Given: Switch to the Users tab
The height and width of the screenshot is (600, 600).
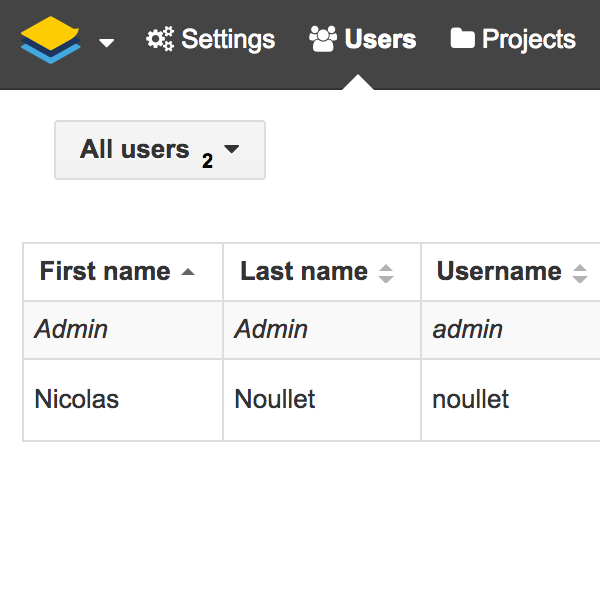Looking at the screenshot, I should [x=362, y=39].
